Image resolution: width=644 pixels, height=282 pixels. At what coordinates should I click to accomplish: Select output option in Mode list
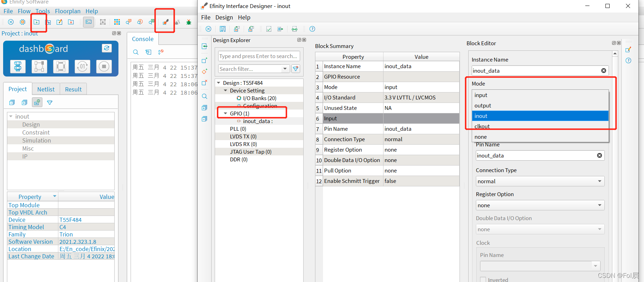click(540, 105)
